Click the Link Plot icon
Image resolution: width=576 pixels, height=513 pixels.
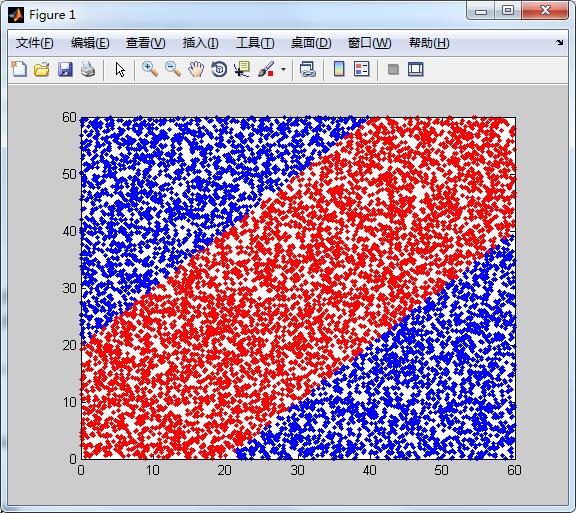coord(307,69)
